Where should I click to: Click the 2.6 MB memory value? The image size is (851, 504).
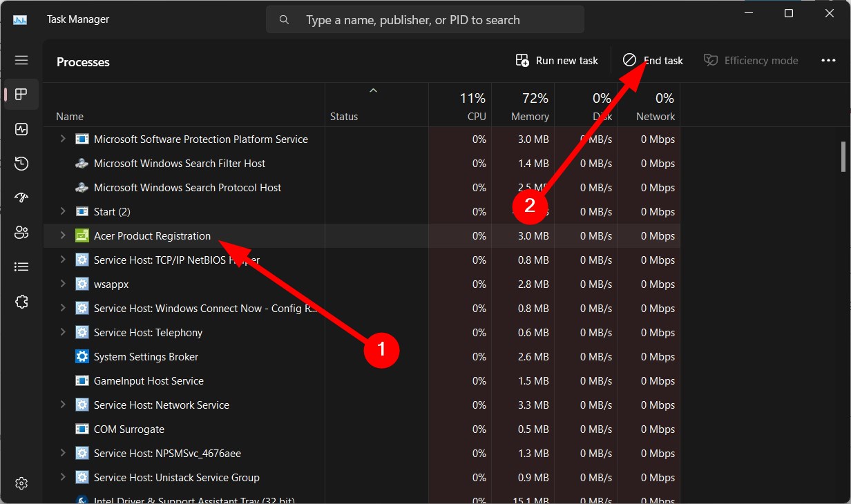533,357
